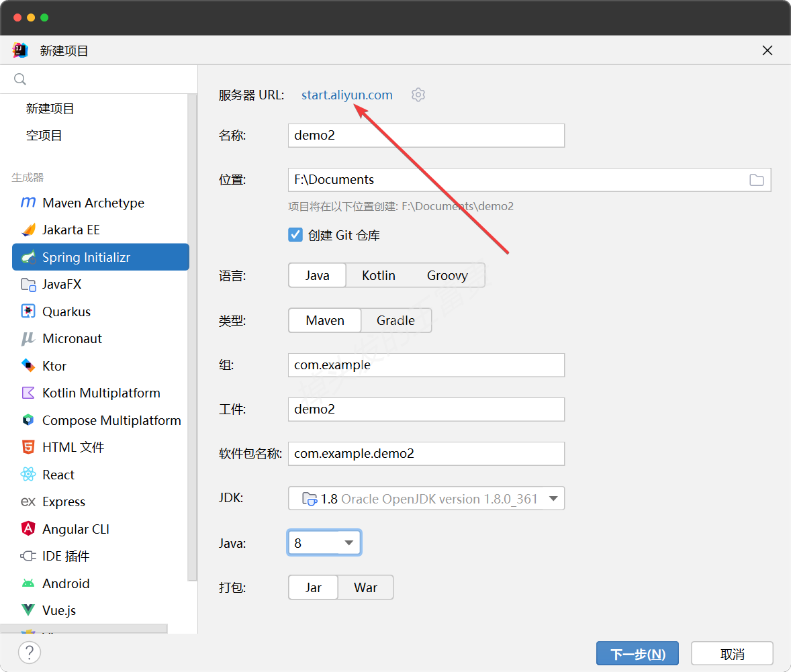Click the Android robot icon

tap(28, 583)
